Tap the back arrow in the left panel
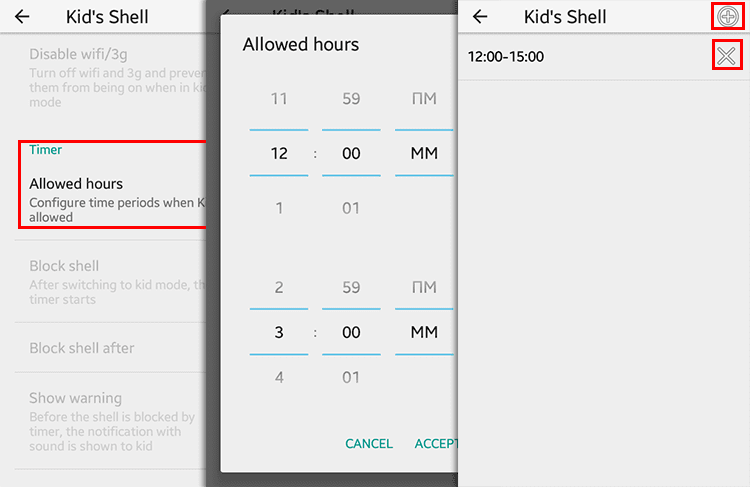 [22, 17]
